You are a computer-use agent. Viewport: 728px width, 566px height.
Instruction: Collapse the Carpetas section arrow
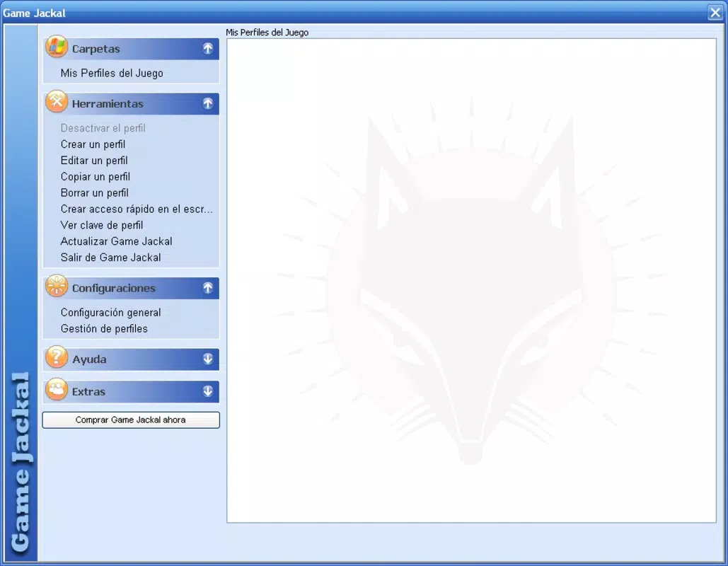207,48
